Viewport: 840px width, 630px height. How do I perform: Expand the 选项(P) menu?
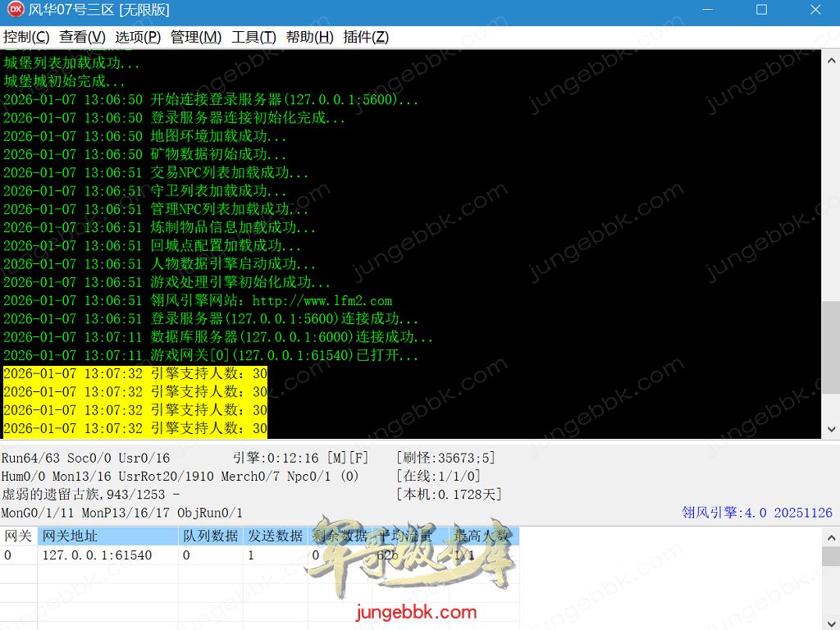tap(138, 37)
